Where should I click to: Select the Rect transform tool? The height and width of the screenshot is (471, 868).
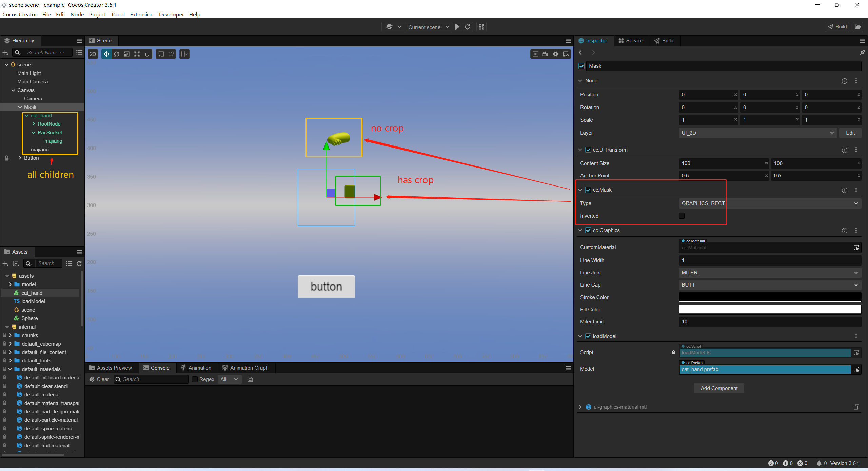[137, 54]
